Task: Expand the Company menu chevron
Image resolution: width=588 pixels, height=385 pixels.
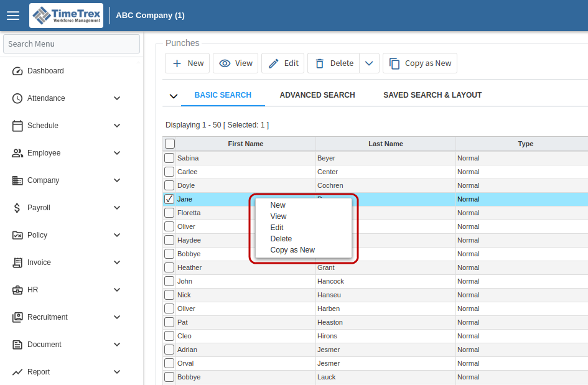Action: [x=117, y=180]
